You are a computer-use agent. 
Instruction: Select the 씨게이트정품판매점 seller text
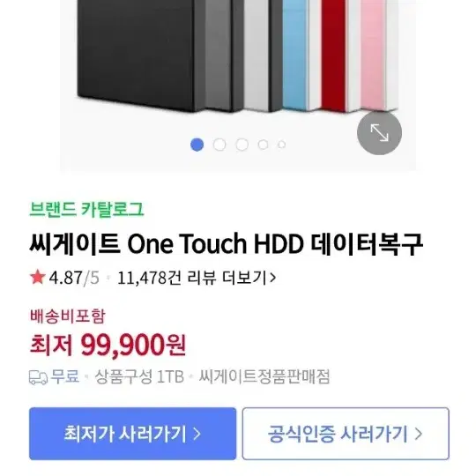(264, 376)
